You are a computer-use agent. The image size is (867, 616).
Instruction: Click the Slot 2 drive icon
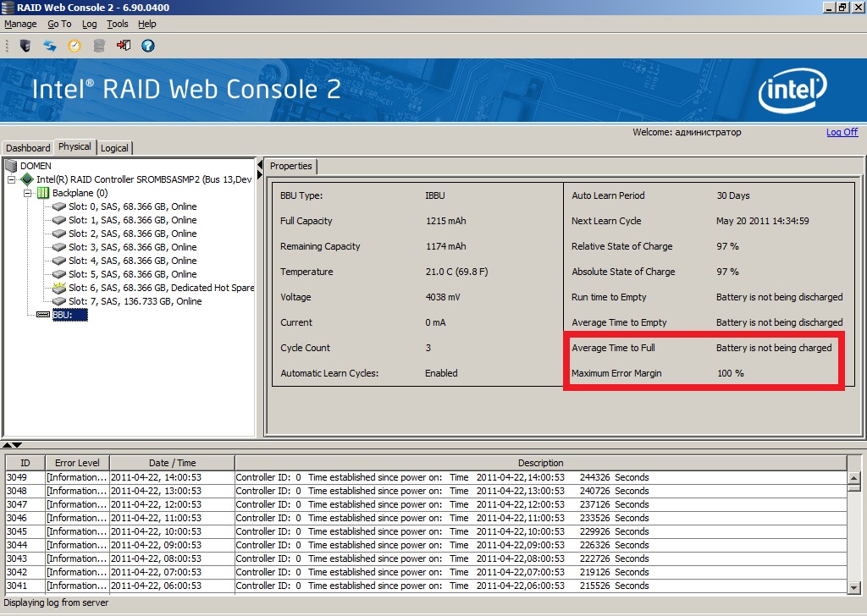(59, 234)
